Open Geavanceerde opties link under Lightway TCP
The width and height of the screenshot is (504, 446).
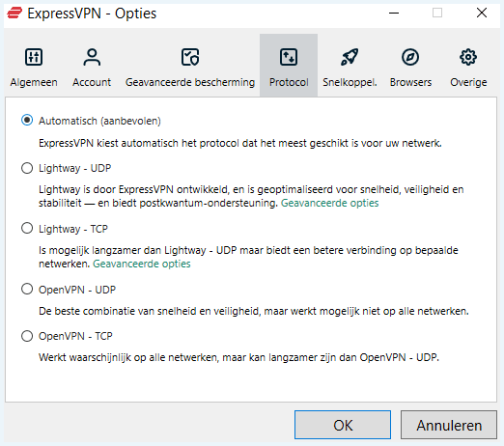coord(142,264)
